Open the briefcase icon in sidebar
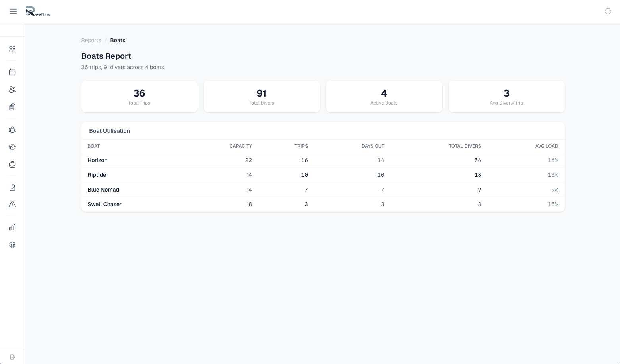 pyautogui.click(x=12, y=165)
